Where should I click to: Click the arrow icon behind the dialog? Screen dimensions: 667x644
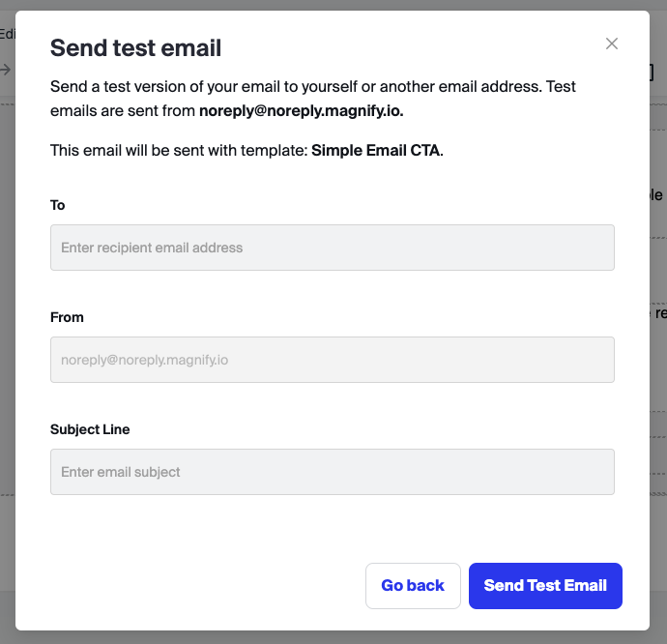pyautogui.click(x=6, y=70)
